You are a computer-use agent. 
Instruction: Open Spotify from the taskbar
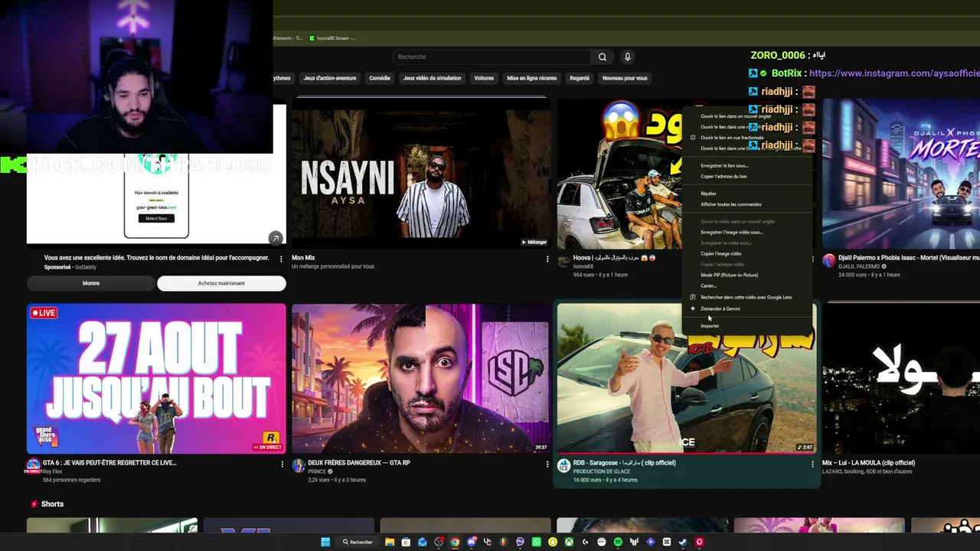[618, 542]
